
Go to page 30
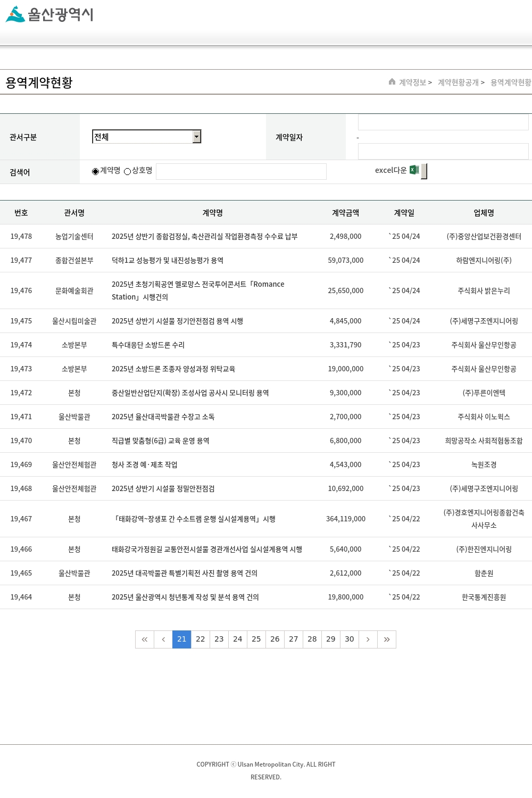click(x=350, y=639)
